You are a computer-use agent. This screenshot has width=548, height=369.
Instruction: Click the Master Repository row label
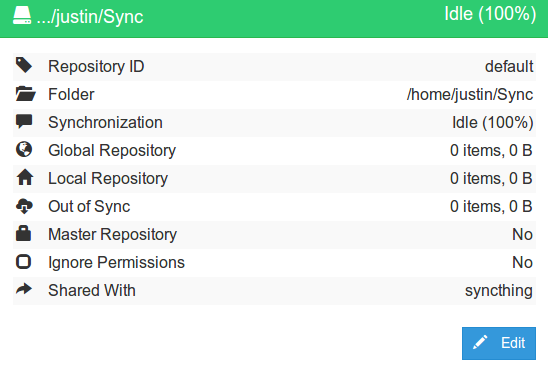pos(113,234)
